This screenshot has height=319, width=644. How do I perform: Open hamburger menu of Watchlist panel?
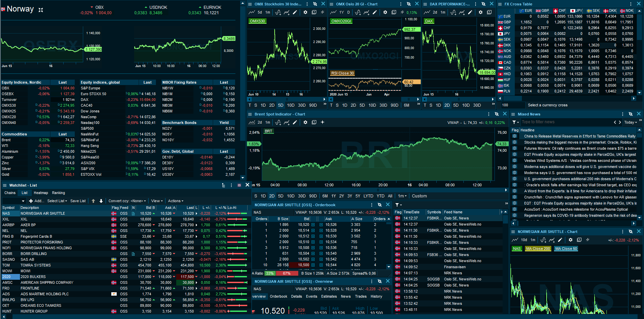(x=5, y=185)
